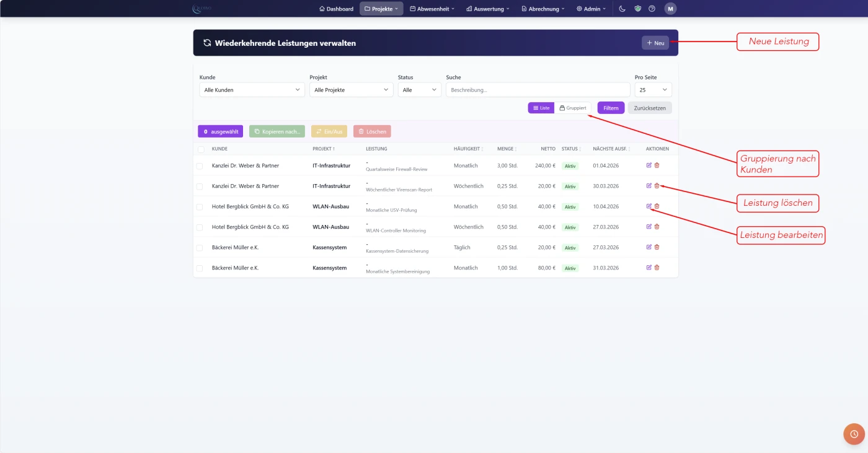Screen dimensions: 868x453
Task: Go to Dashboard in the navigation bar
Action: (336, 9)
